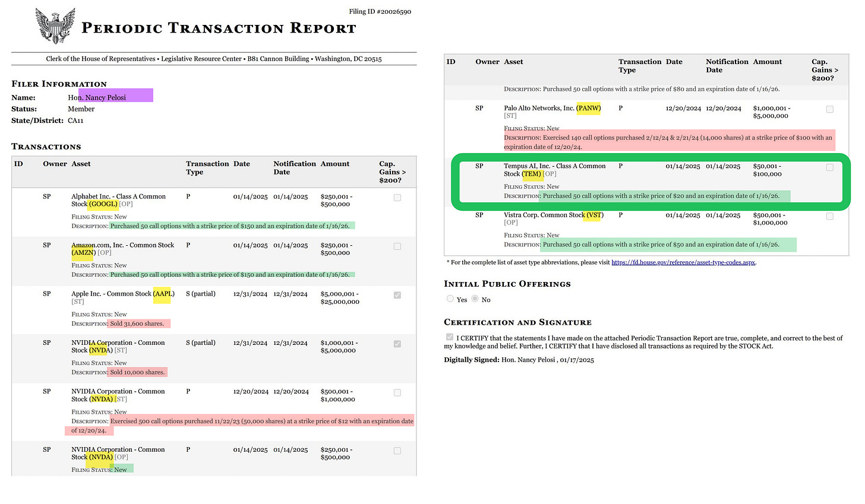This screenshot has height=504, width=865.
Task: Check Cap. Gains box for Palo Alto Networks row
Action: click(x=830, y=109)
